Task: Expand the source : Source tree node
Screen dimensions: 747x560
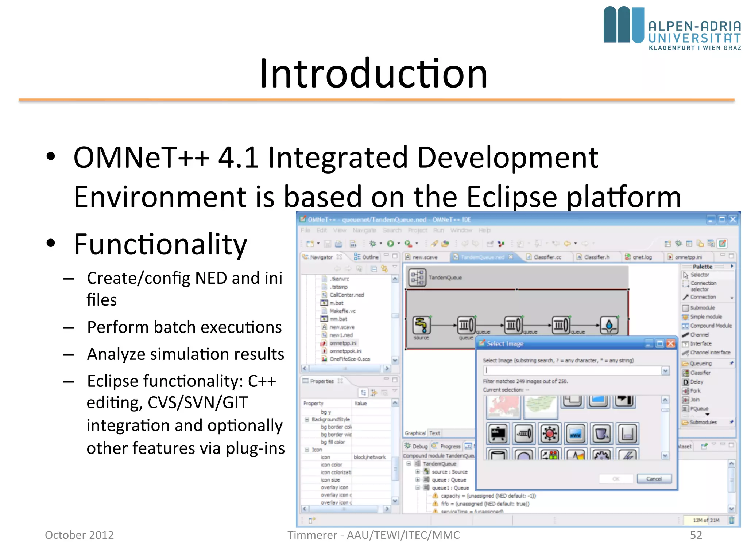Action: coord(417,472)
